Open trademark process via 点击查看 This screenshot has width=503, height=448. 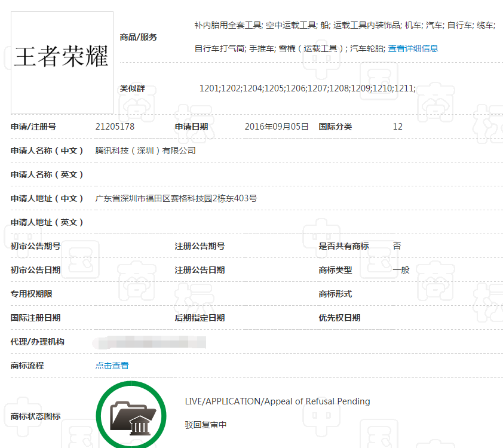[112, 366]
